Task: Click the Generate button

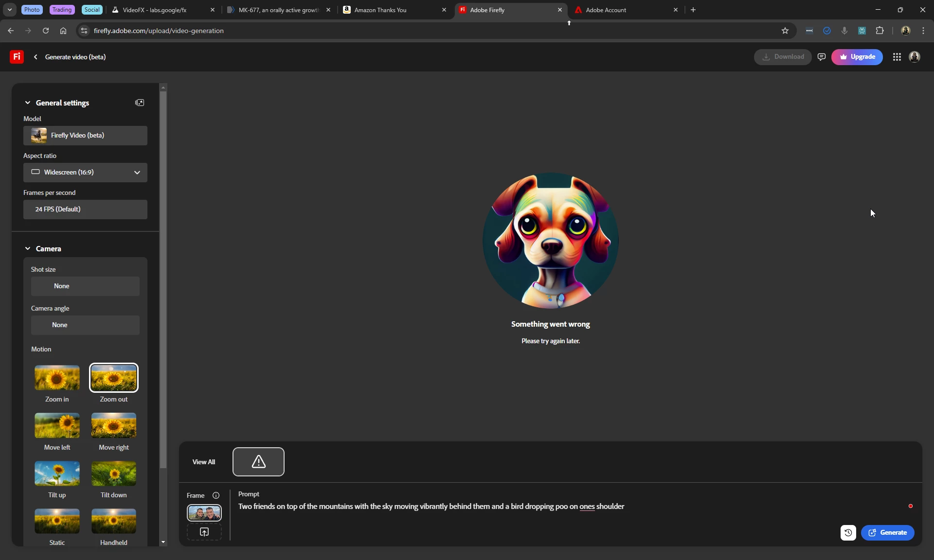Action: click(887, 533)
